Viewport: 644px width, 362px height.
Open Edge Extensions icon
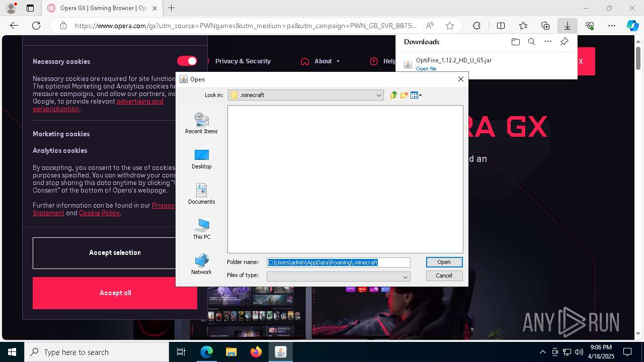[x=476, y=26]
